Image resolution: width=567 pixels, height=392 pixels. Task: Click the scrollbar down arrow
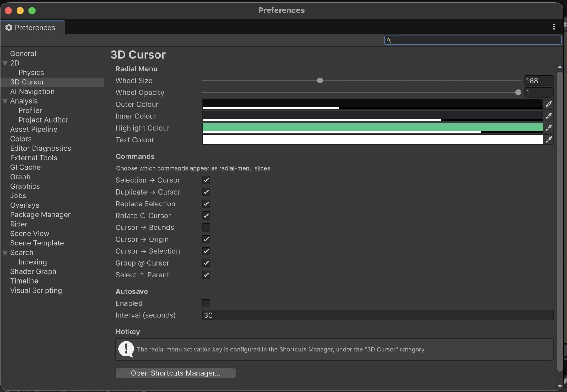click(560, 386)
